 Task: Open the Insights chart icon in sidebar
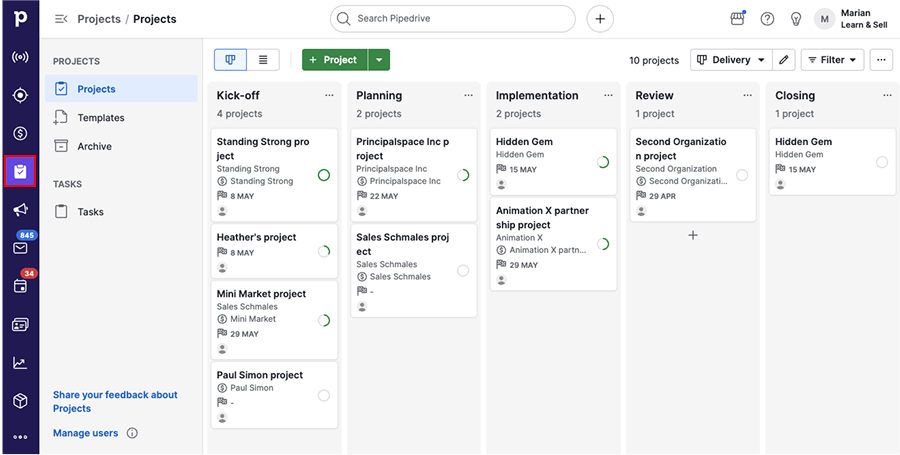(x=19, y=363)
